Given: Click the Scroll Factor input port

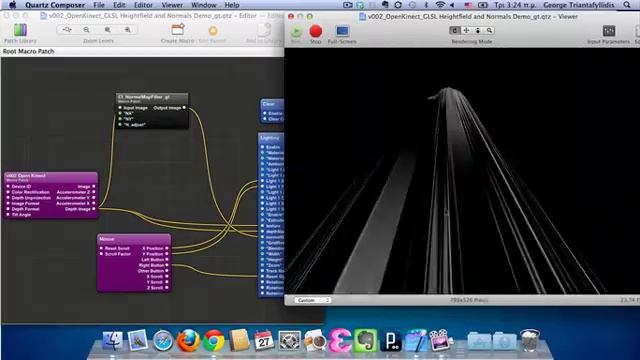Looking at the screenshot, I should click(x=101, y=254).
